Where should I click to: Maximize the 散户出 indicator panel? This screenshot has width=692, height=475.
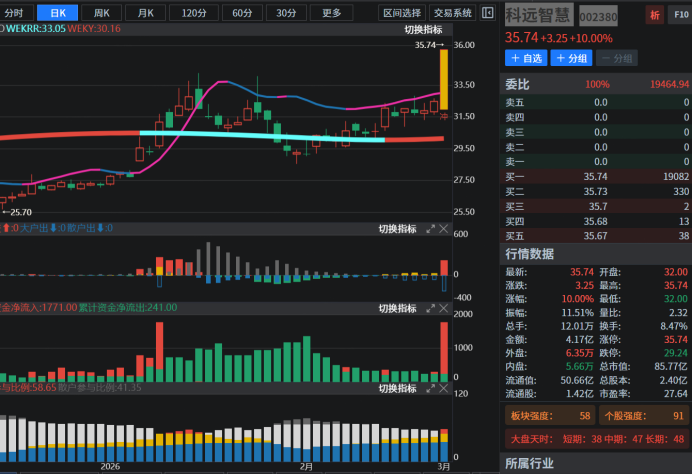431,229
